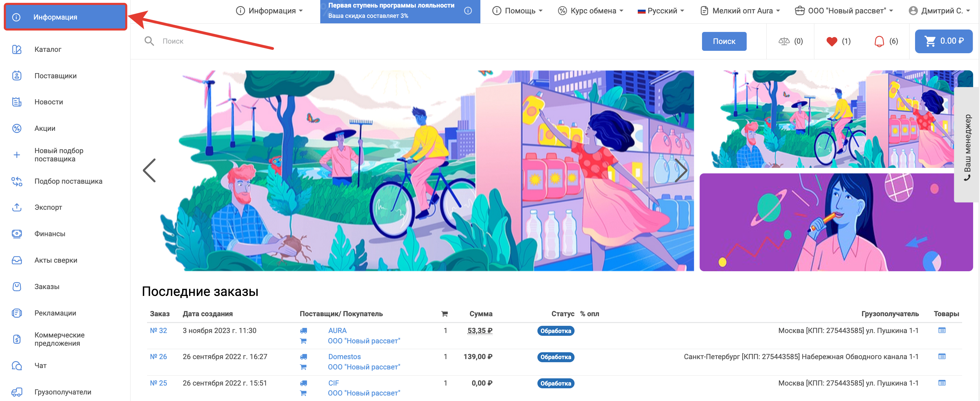
Task: Open the goods list icon for order № 32
Action: click(942, 330)
